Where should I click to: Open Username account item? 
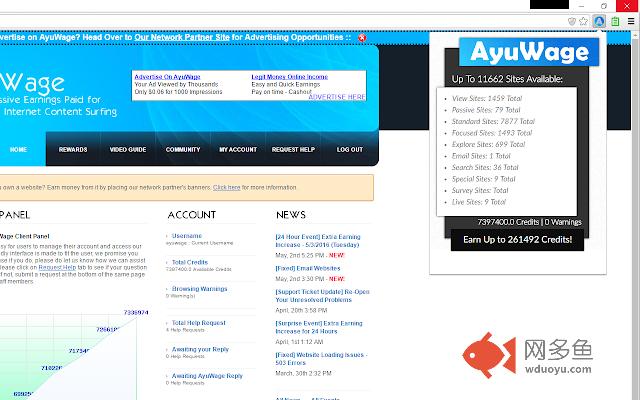point(187,236)
